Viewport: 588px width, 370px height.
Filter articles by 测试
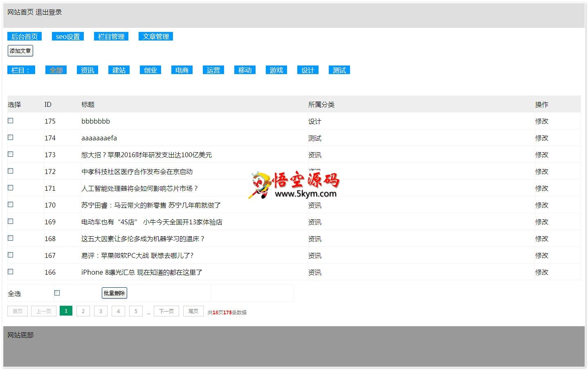coord(339,70)
